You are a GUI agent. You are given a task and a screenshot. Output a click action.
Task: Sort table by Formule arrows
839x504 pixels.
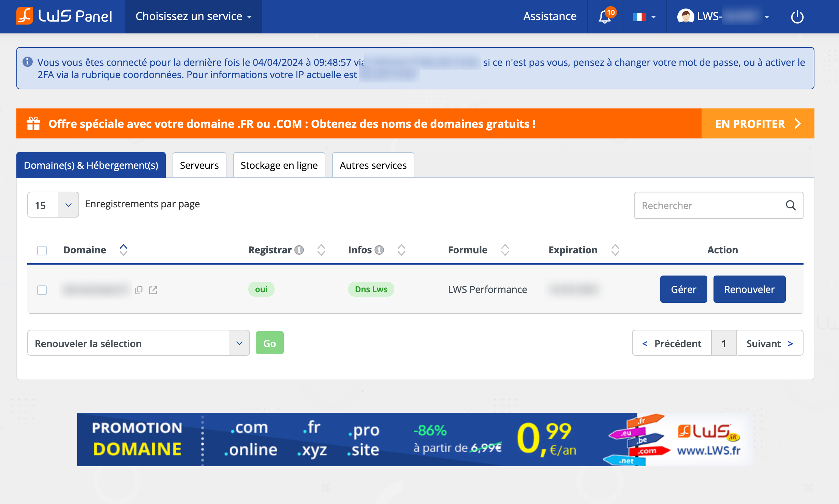pos(505,250)
